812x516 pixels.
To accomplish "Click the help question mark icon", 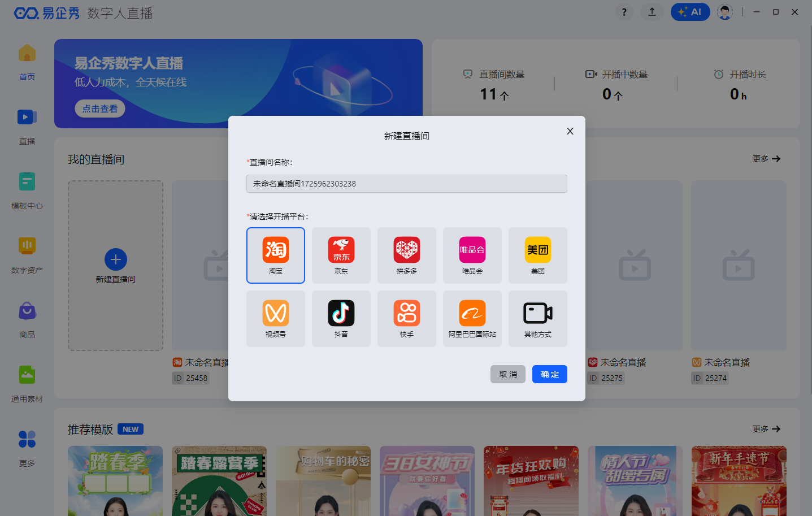I will coord(624,12).
